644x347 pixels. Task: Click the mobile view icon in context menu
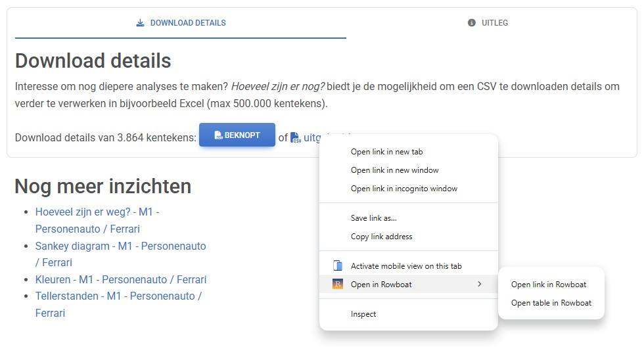[x=338, y=266]
